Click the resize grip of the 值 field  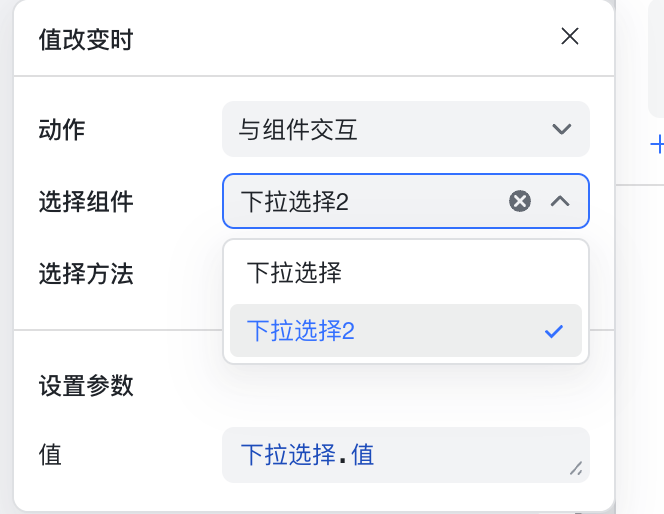575,468
